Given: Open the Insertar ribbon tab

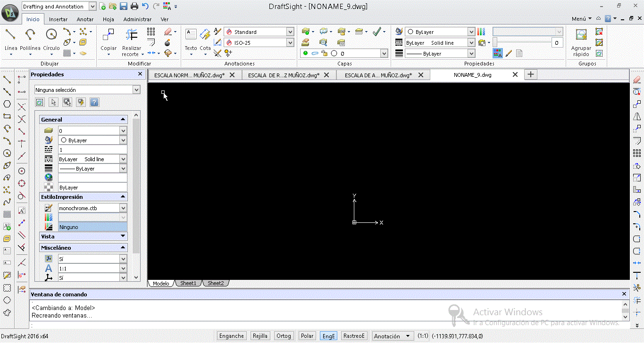Looking at the screenshot, I should (58, 19).
